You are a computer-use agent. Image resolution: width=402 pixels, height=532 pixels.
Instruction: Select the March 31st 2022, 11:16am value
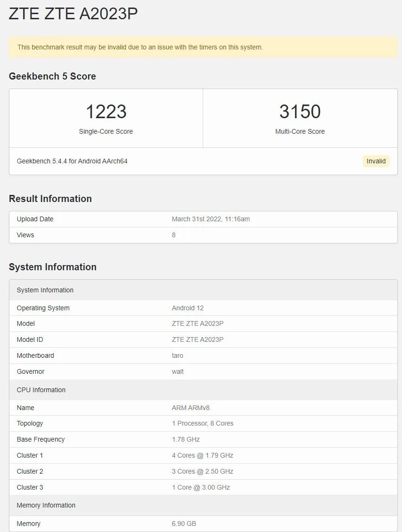coord(211,219)
